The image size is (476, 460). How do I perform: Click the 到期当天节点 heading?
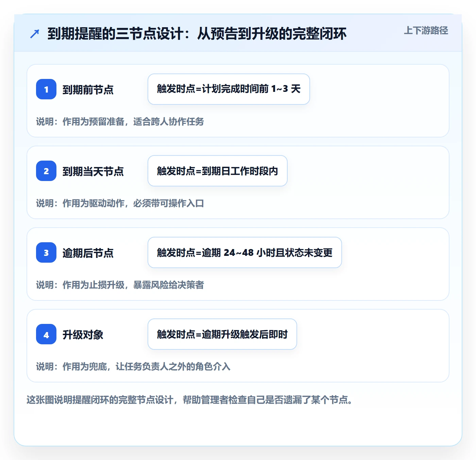click(93, 171)
